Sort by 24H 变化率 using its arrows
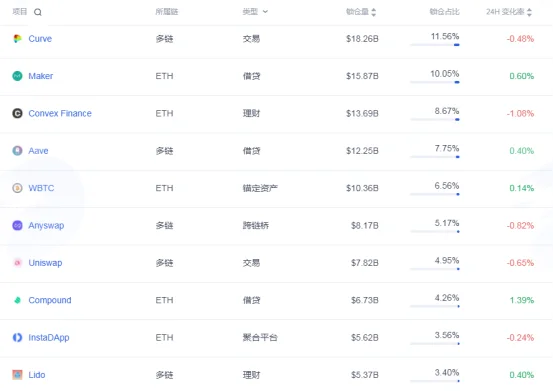Image resolution: width=554 pixels, height=392 pixels. [529, 12]
